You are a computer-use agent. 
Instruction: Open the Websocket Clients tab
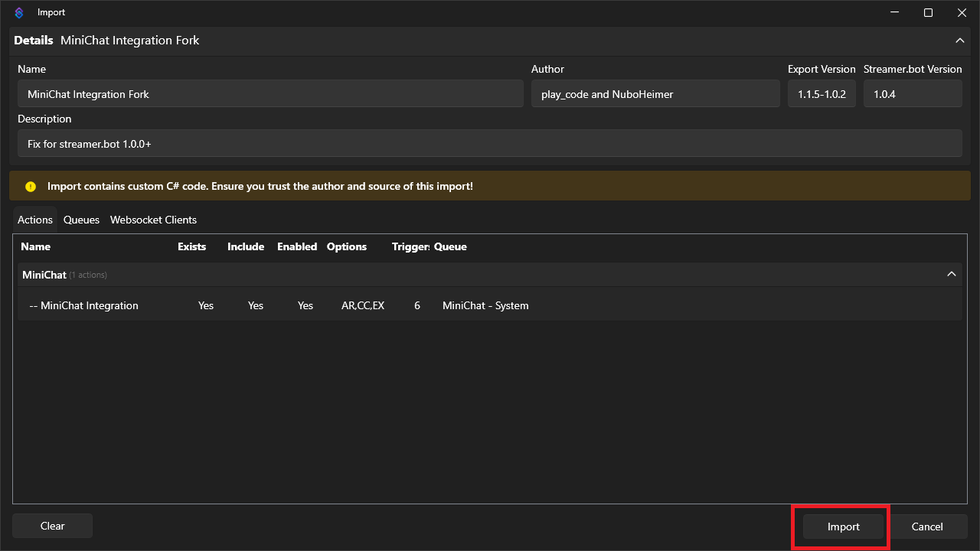click(x=153, y=220)
